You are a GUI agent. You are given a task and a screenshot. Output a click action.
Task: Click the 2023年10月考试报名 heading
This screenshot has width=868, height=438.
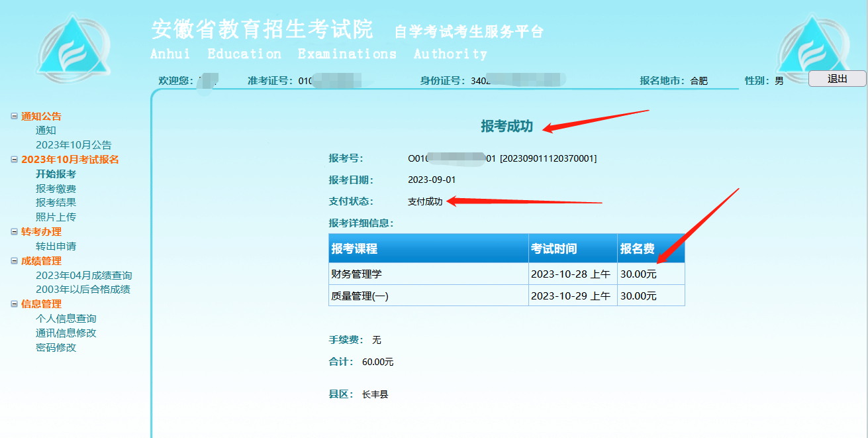click(x=70, y=160)
